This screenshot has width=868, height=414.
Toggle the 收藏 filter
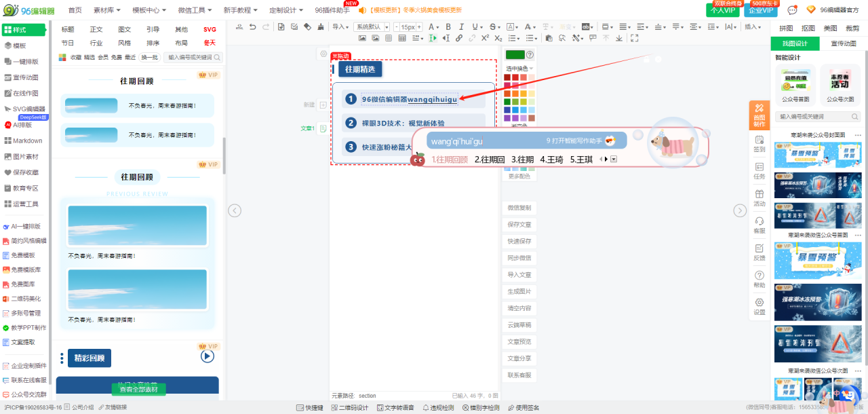coord(76,58)
